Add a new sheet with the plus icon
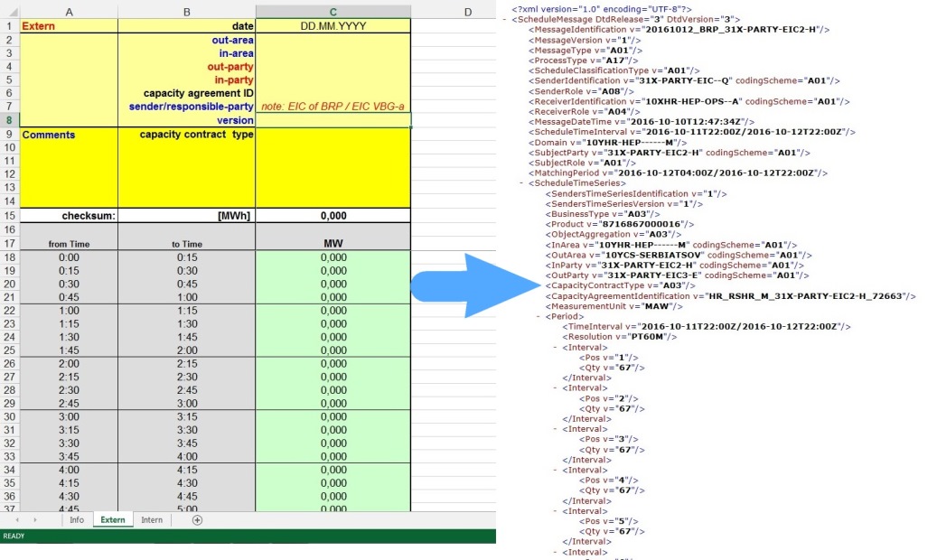 click(x=197, y=520)
